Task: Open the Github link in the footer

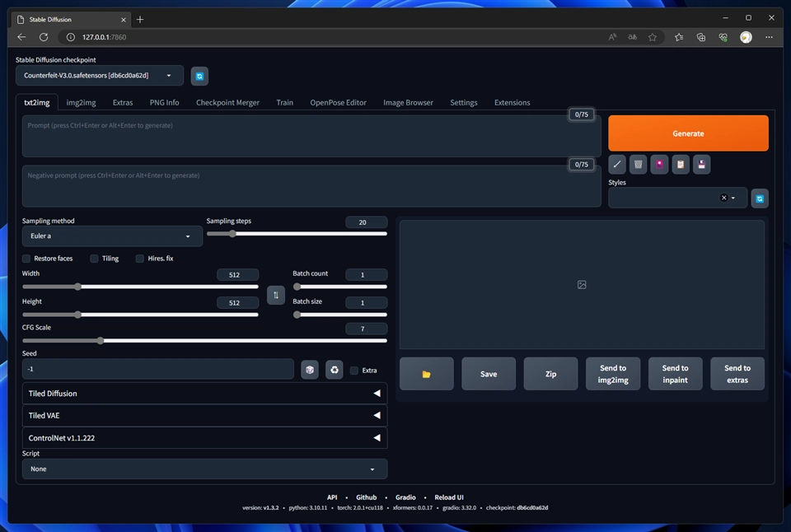Action: pos(366,497)
